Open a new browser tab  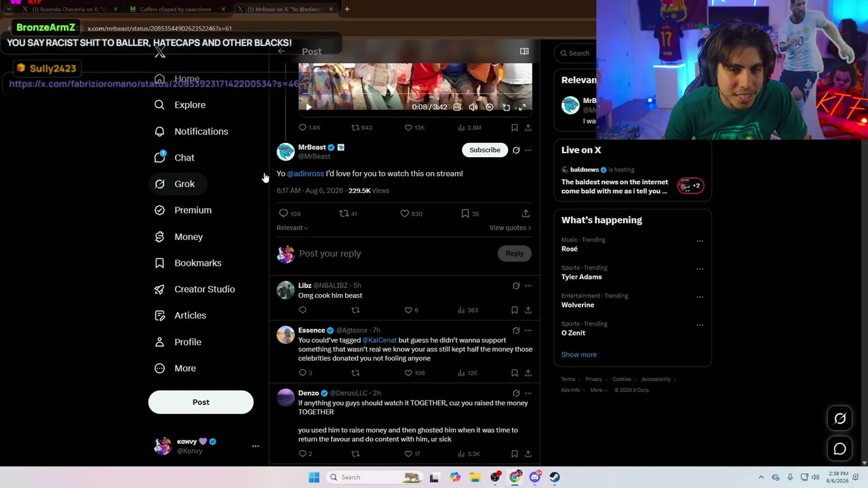pyautogui.click(x=347, y=9)
